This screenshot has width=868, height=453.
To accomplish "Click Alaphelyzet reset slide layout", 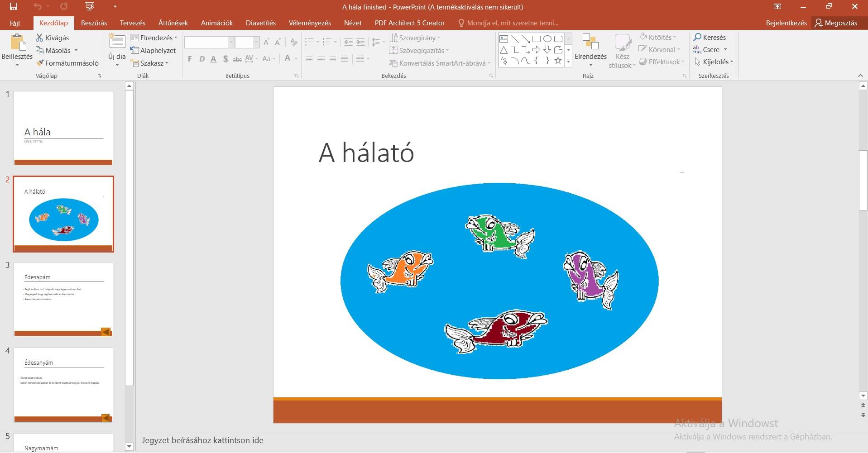I will tap(153, 50).
